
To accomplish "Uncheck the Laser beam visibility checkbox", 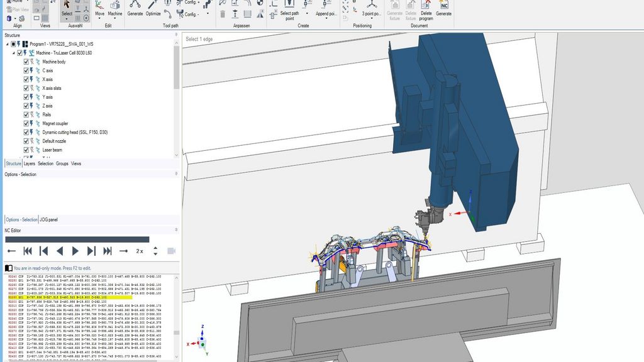I will [26, 150].
